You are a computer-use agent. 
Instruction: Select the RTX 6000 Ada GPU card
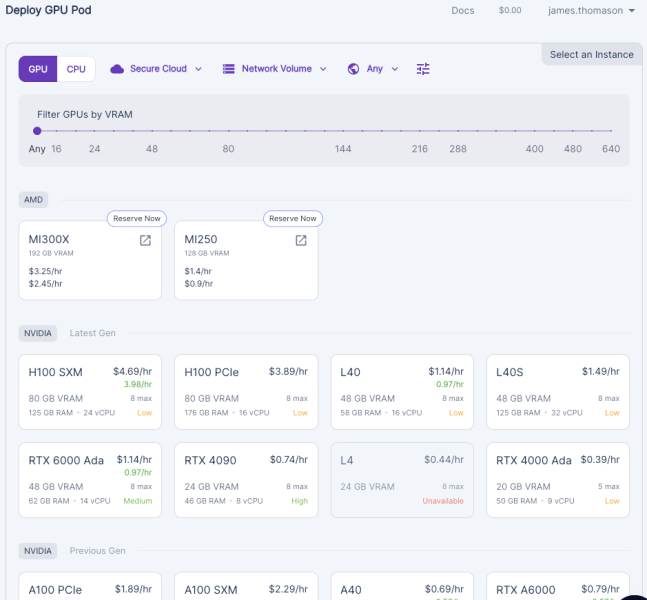[x=90, y=480]
